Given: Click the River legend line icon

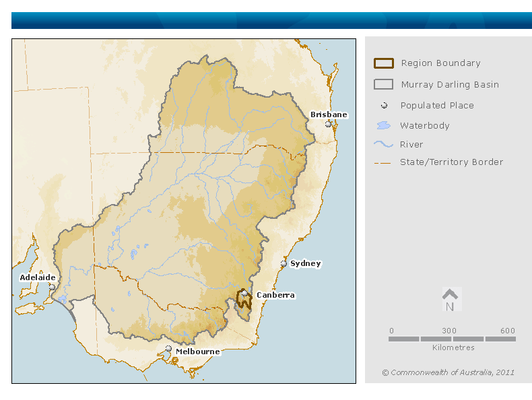Looking at the screenshot, I should pyautogui.click(x=383, y=144).
